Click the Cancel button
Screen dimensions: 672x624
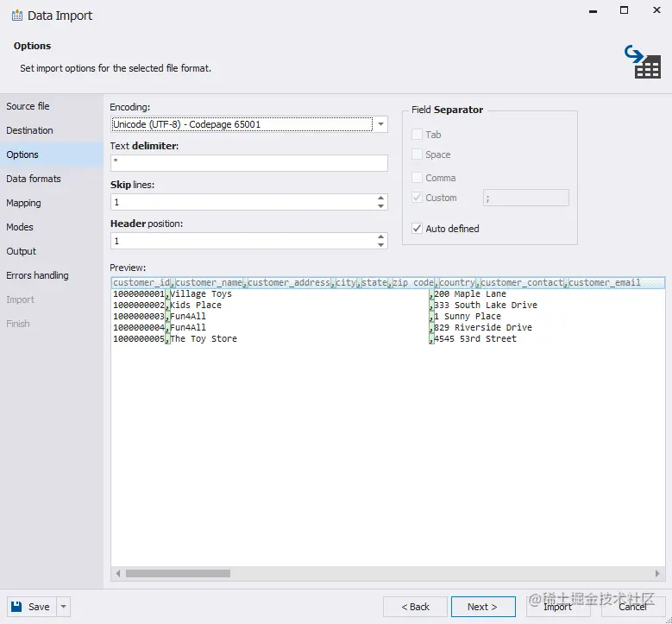[632, 607]
